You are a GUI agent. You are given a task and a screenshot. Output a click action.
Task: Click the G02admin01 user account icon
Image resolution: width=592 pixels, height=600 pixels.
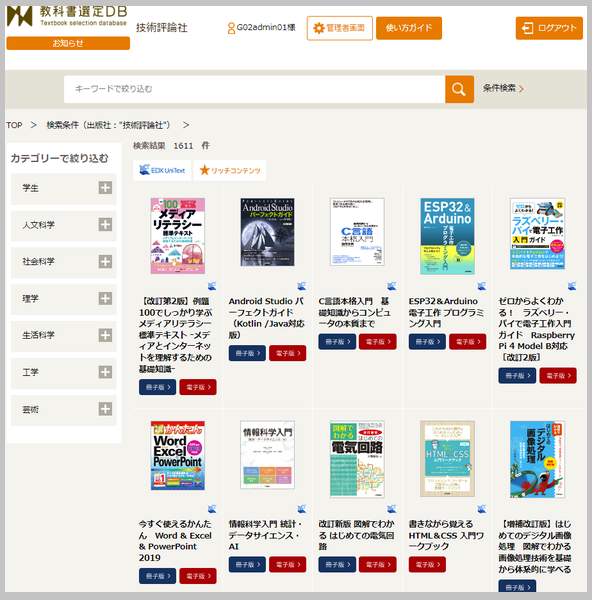point(231,28)
